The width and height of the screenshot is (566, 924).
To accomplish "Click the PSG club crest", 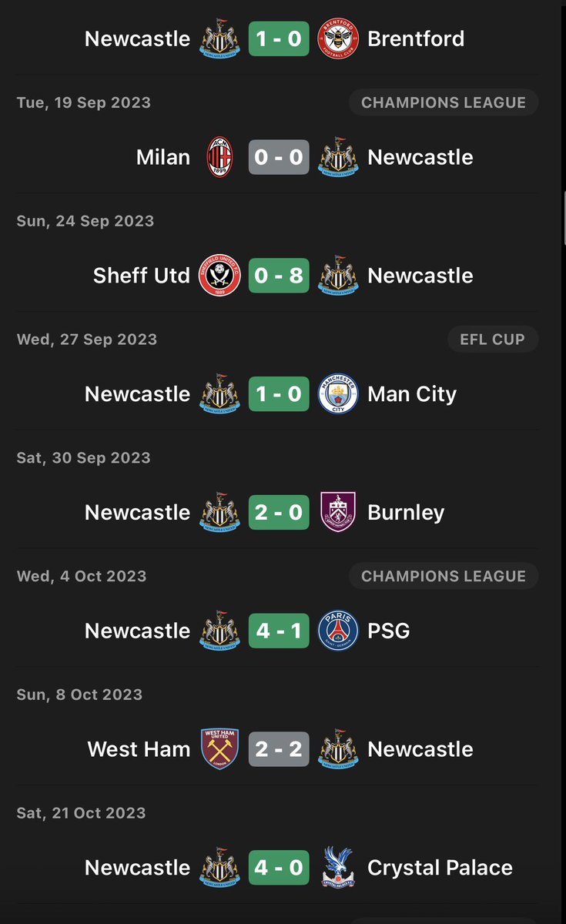I will coord(338,631).
